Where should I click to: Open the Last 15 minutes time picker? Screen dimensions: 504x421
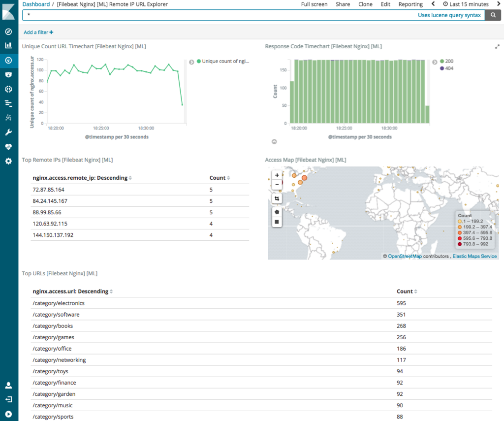coord(466,4)
